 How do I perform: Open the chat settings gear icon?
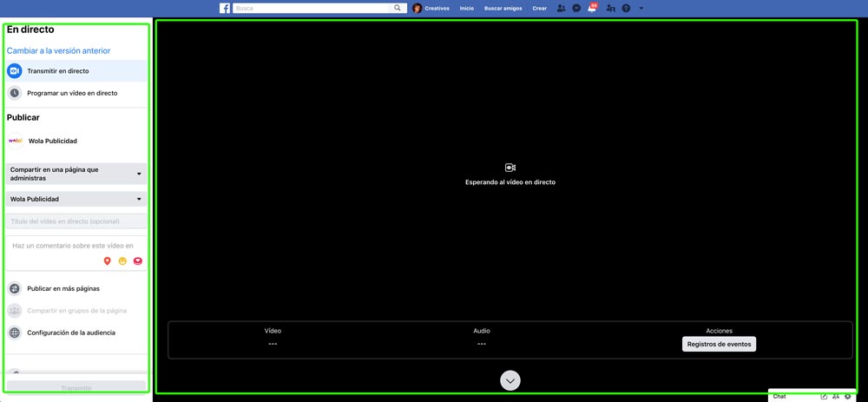coord(848,396)
